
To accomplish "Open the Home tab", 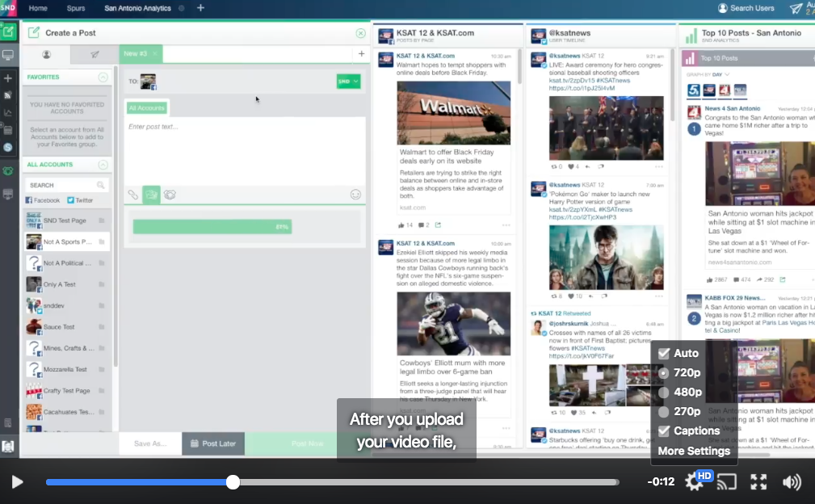I will (38, 8).
